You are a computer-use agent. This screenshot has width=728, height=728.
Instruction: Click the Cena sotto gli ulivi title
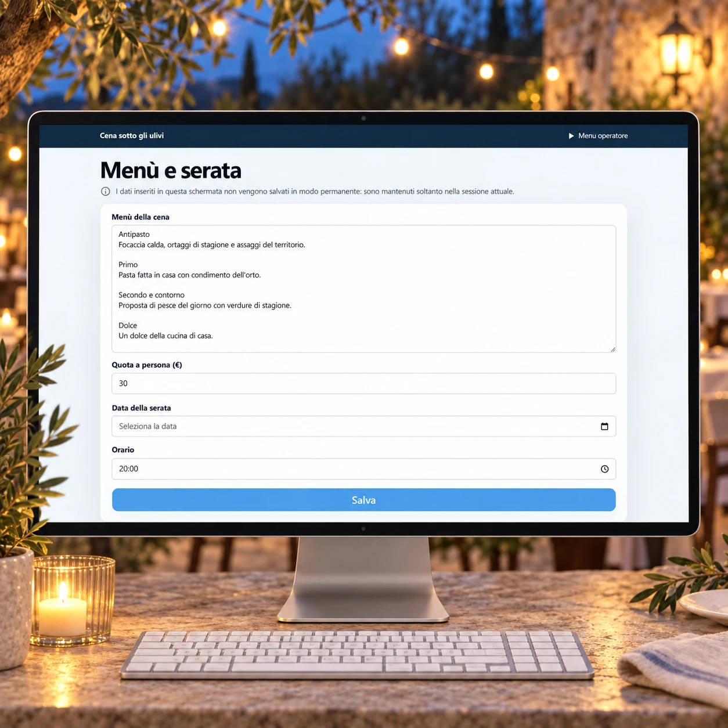pyautogui.click(x=132, y=136)
